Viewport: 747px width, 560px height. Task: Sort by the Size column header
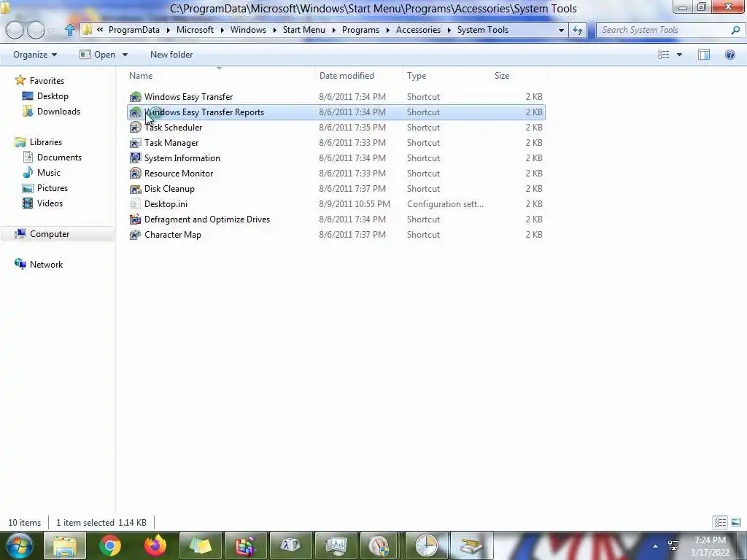click(519, 76)
